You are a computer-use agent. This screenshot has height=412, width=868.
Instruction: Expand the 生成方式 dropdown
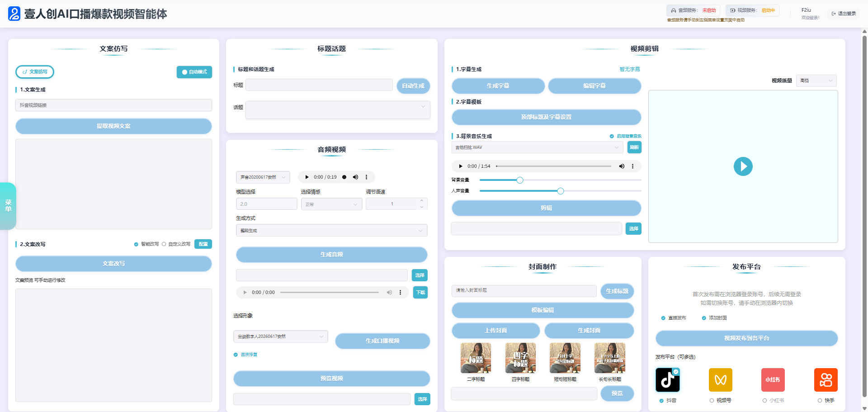pyautogui.click(x=331, y=231)
